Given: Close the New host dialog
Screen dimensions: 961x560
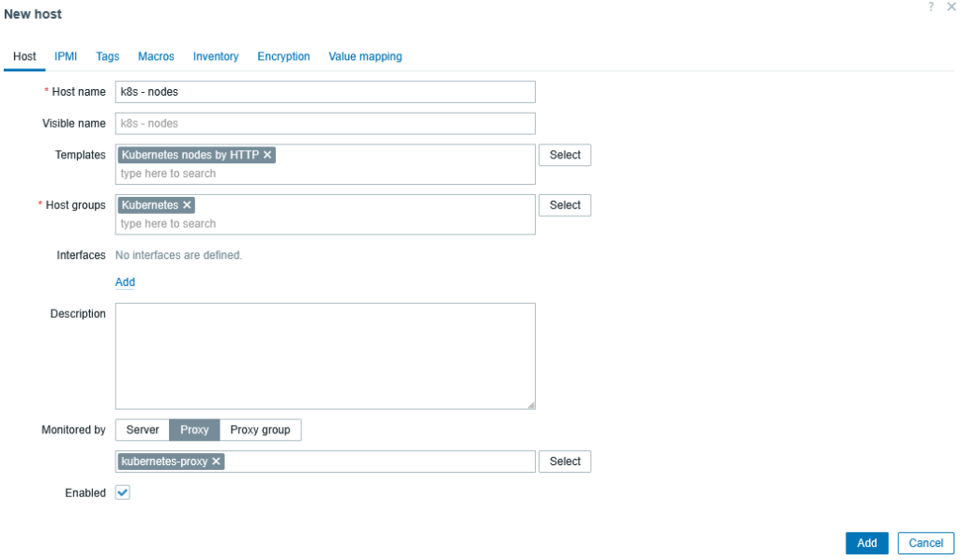Looking at the screenshot, I should 951,7.
